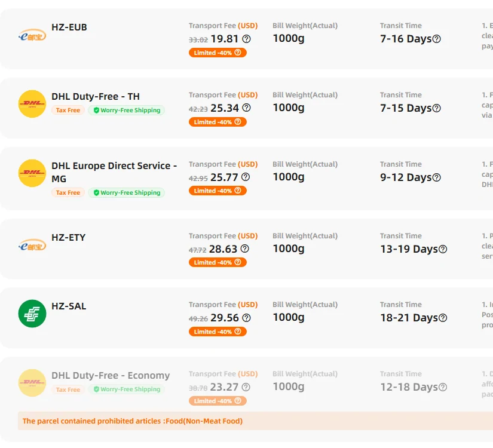
Task: Select the HZ-ETY shipping line name
Action: [69, 237]
